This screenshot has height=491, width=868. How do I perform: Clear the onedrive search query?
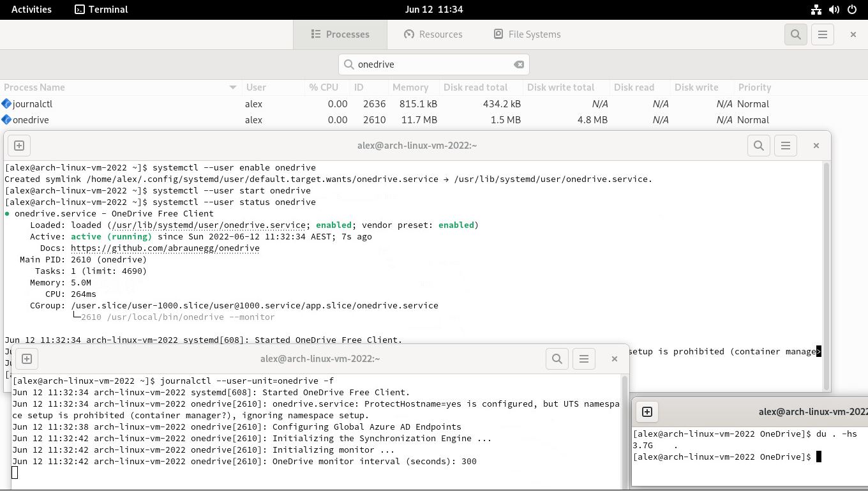pyautogui.click(x=519, y=64)
